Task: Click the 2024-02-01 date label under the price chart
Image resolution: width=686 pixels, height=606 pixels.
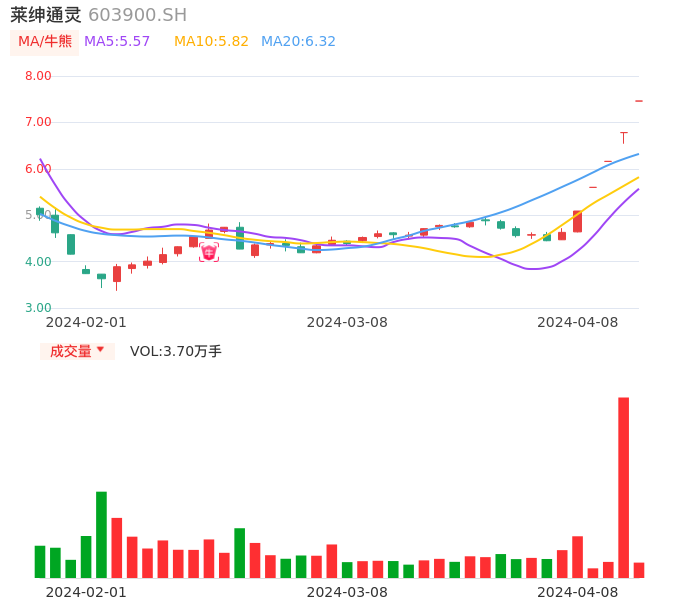Action: (x=86, y=322)
